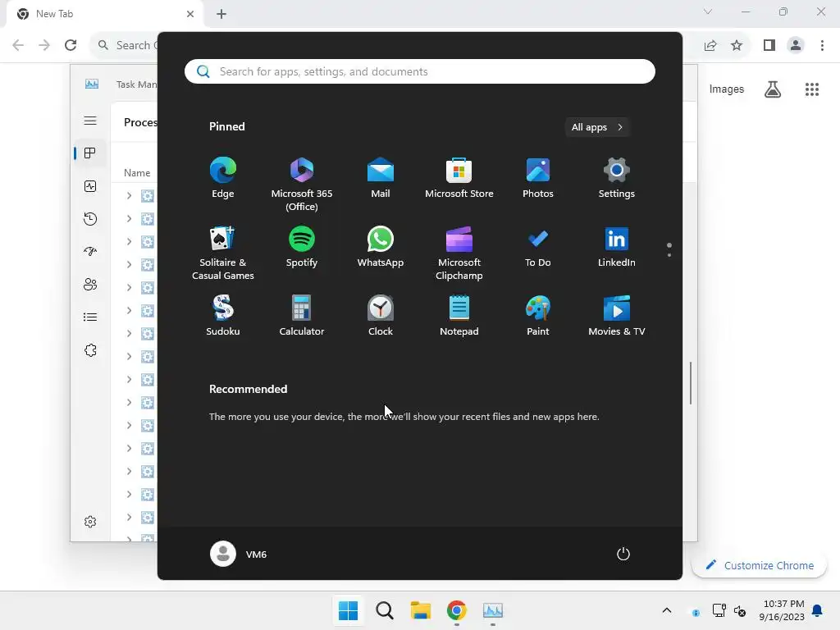The width and height of the screenshot is (840, 630).
Task: Close the New Tab tab
Action: [x=190, y=14]
